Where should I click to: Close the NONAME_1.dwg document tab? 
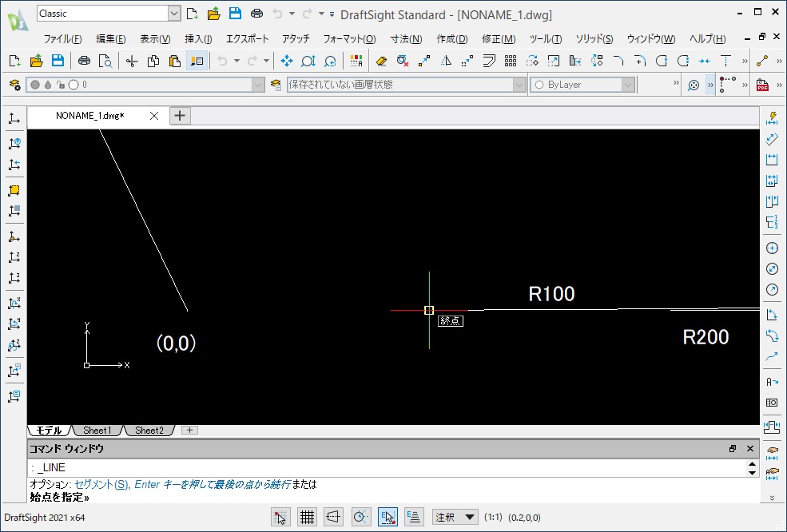[x=154, y=116]
